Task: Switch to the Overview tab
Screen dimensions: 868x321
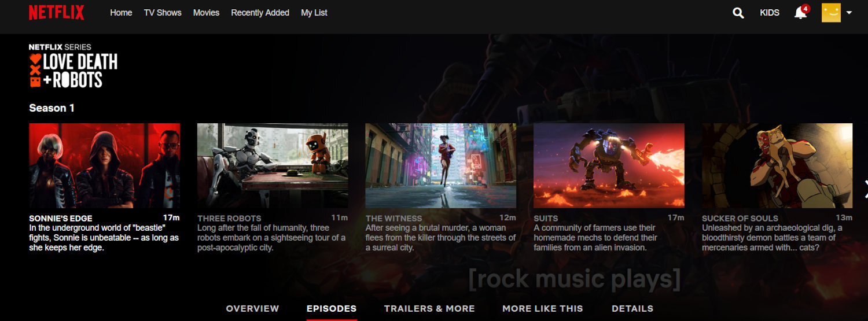Action: [x=252, y=309]
